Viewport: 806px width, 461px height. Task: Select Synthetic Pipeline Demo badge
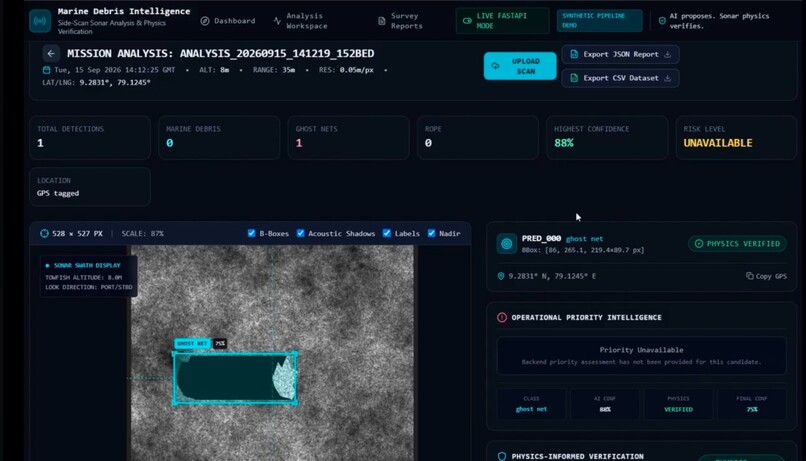click(x=599, y=21)
